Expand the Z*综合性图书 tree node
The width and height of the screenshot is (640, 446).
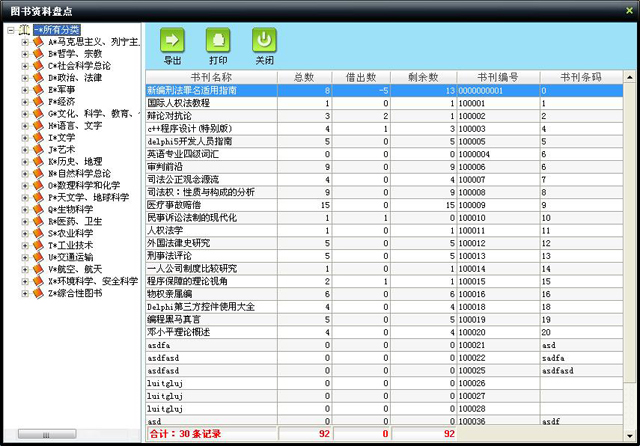click(24, 293)
